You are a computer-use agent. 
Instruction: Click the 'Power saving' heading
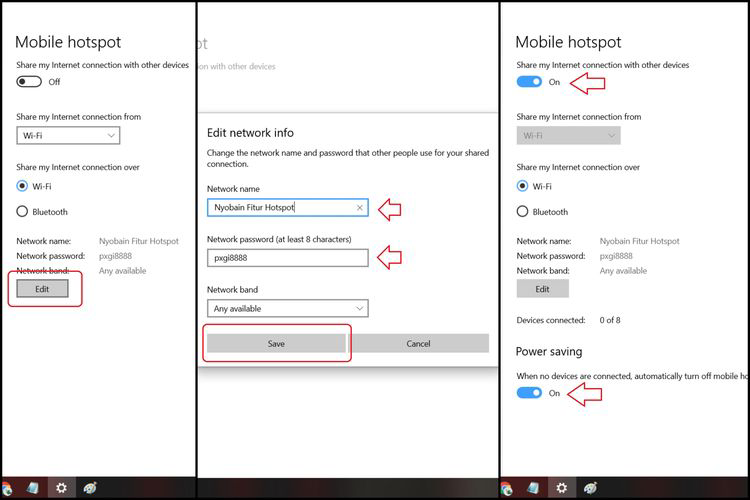coord(549,352)
